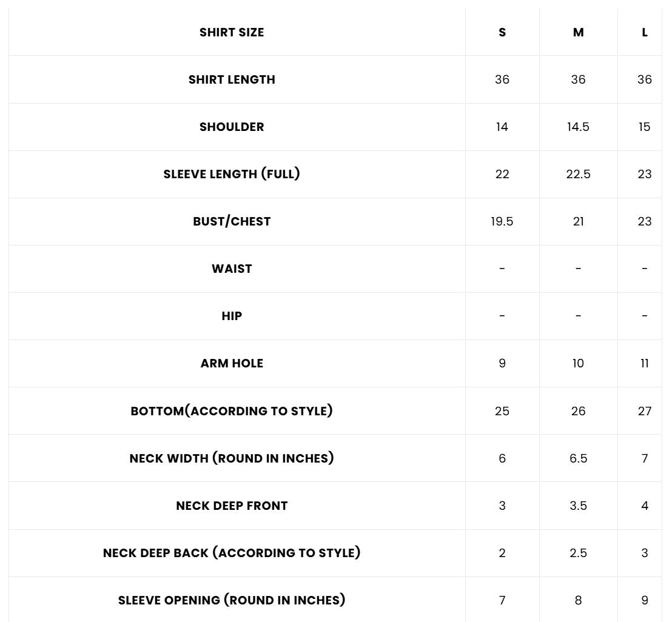The image size is (672, 622).
Task: Click the SLEEVE LENGTH (FULL) label
Action: (x=232, y=175)
